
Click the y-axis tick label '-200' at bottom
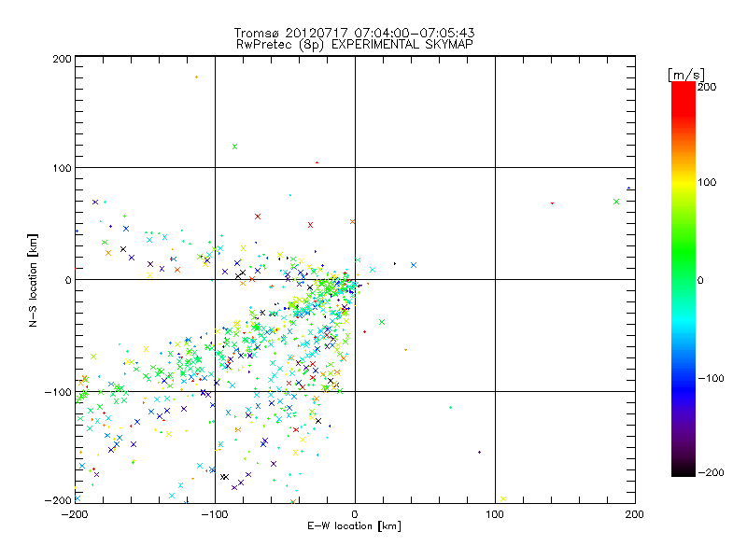(58, 500)
